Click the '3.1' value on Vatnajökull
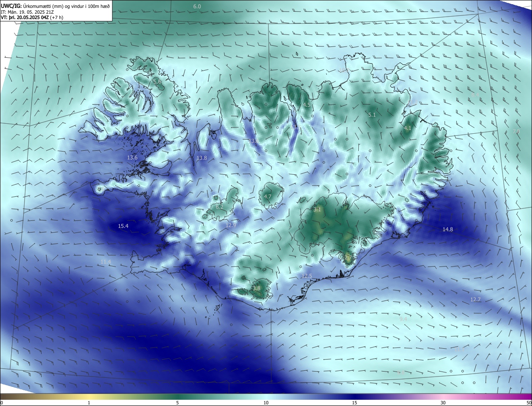The width and height of the screenshot is (532, 406). (x=317, y=210)
